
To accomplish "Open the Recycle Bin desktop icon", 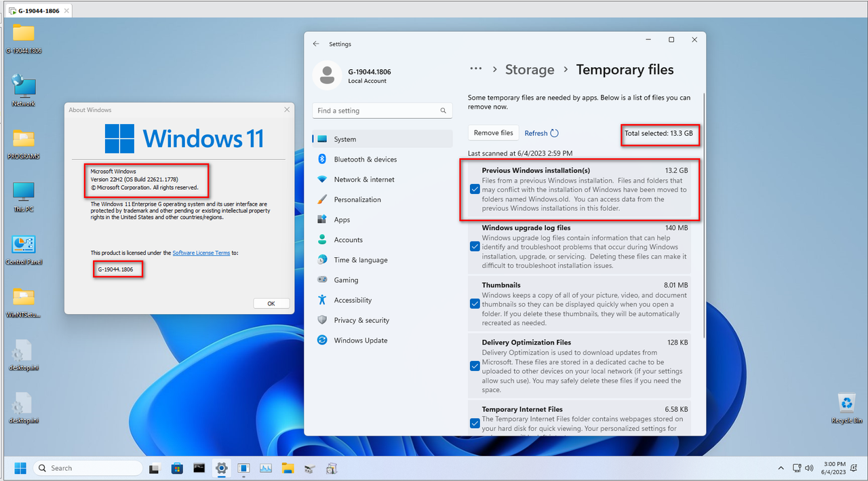I will 847,408.
